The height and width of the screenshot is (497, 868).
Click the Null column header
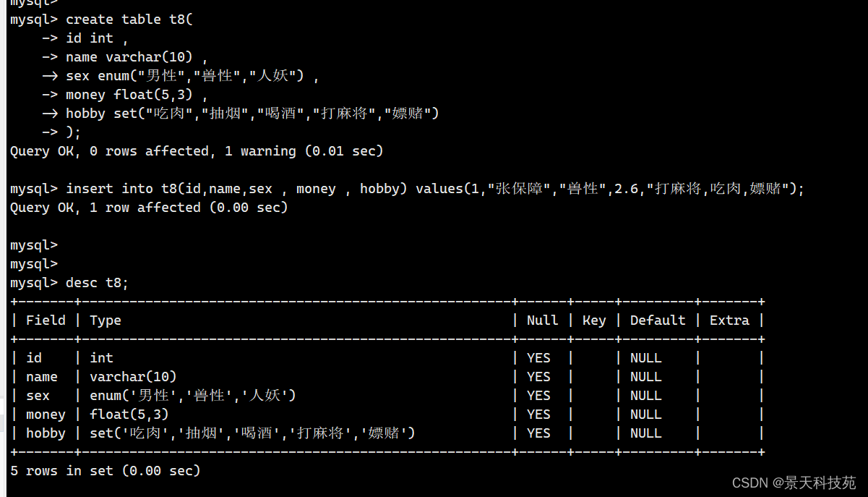(542, 320)
